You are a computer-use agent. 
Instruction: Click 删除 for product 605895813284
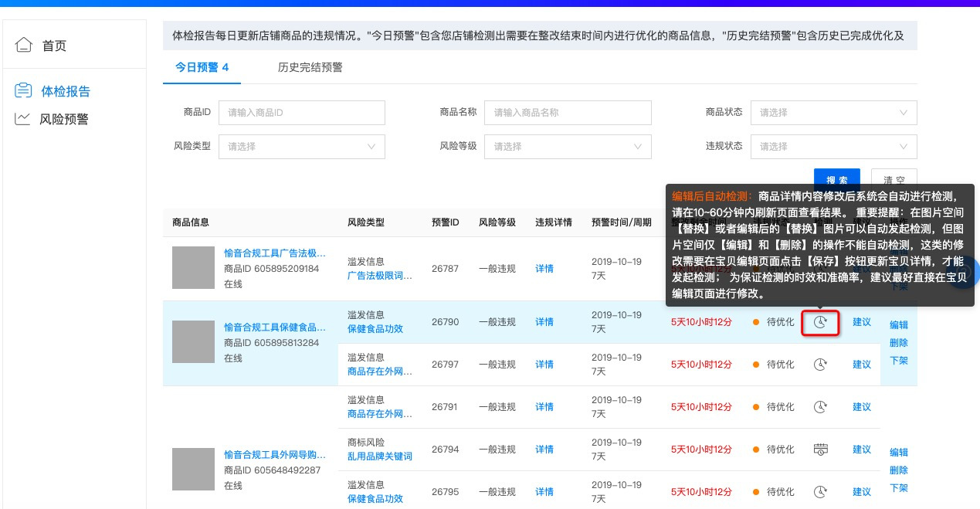point(898,343)
